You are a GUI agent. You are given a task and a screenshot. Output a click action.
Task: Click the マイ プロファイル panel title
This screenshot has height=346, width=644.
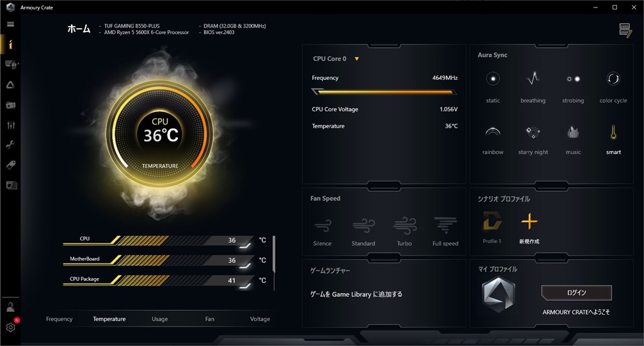point(497,269)
